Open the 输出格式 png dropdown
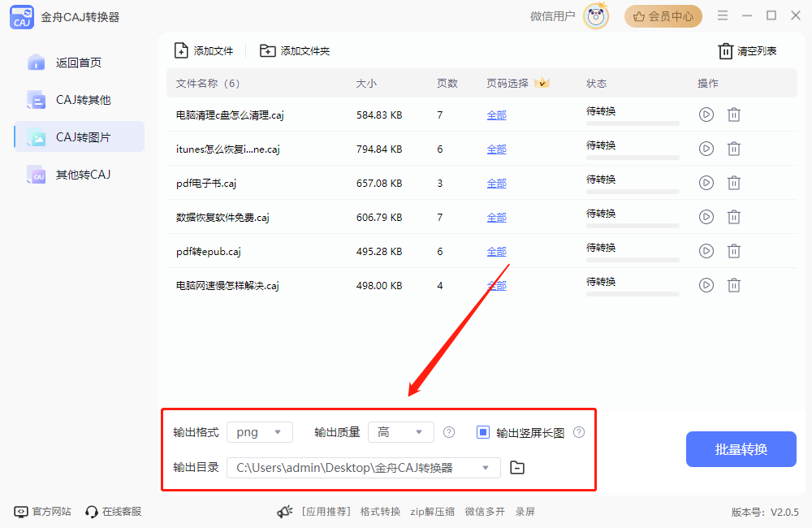The height and width of the screenshot is (528, 812). click(x=260, y=432)
